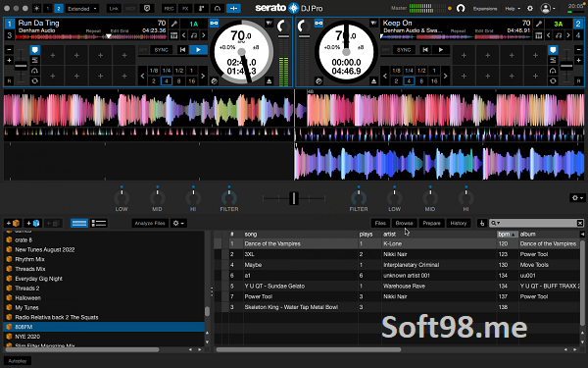
Task: Open the library settings gear dropdown
Action: 178,223
